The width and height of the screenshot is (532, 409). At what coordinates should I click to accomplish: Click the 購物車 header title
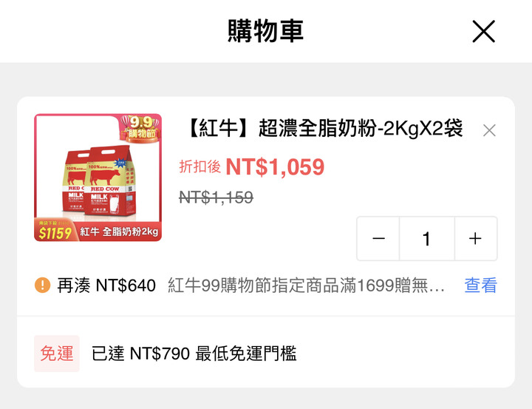[x=265, y=31]
